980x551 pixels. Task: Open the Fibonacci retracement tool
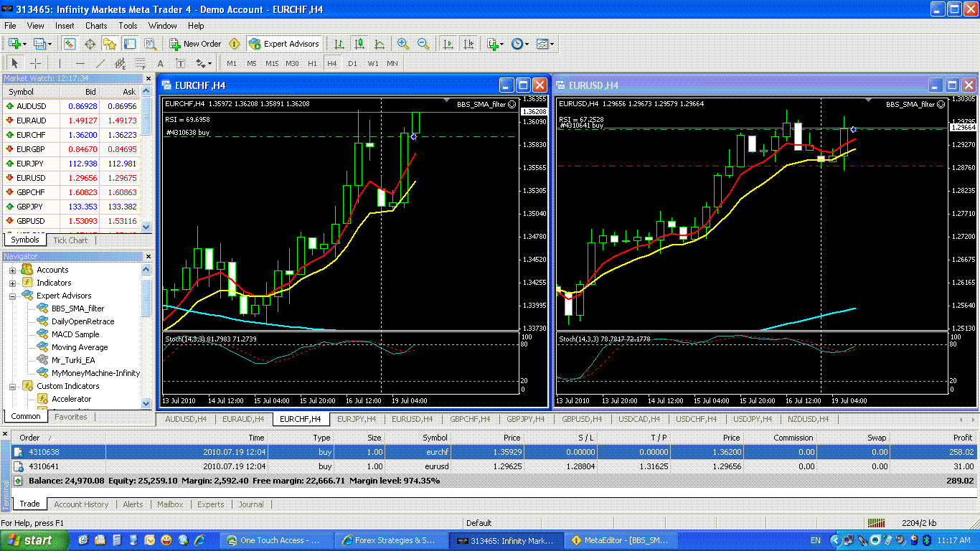click(141, 63)
